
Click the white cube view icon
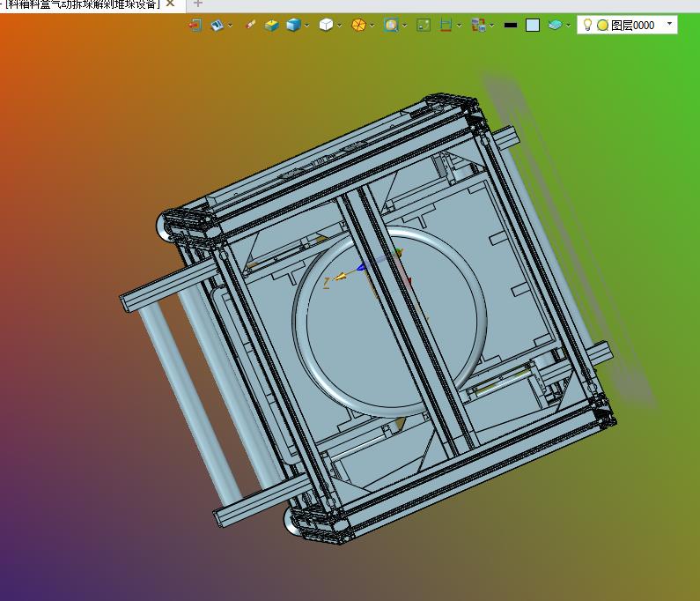(x=326, y=25)
